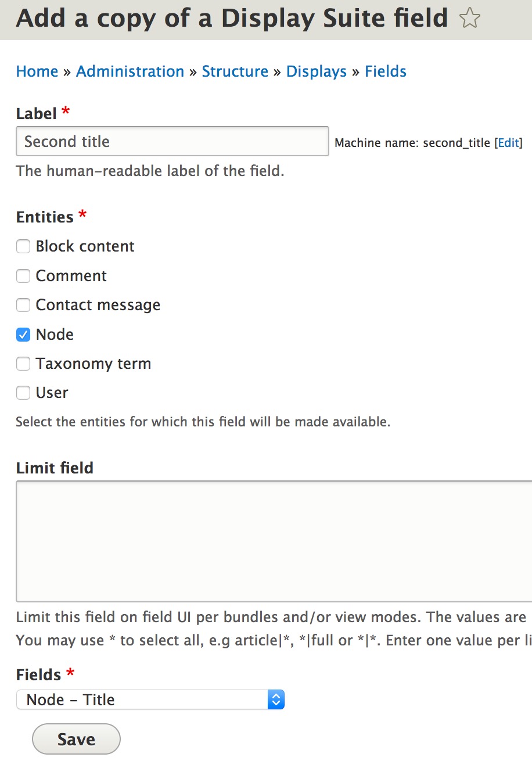Open the Fields breadcrumb link
The width and height of the screenshot is (532, 761).
pos(385,71)
